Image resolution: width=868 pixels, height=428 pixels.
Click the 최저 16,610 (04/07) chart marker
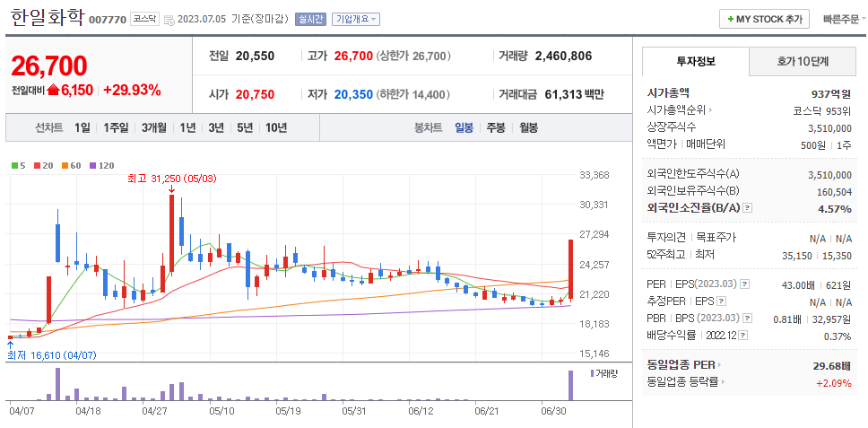pos(51,354)
